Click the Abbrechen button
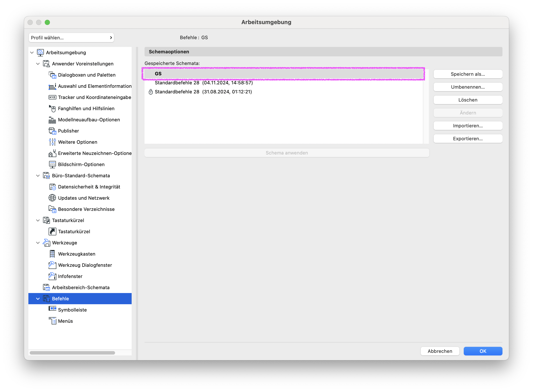This screenshot has width=533, height=392. click(440, 351)
